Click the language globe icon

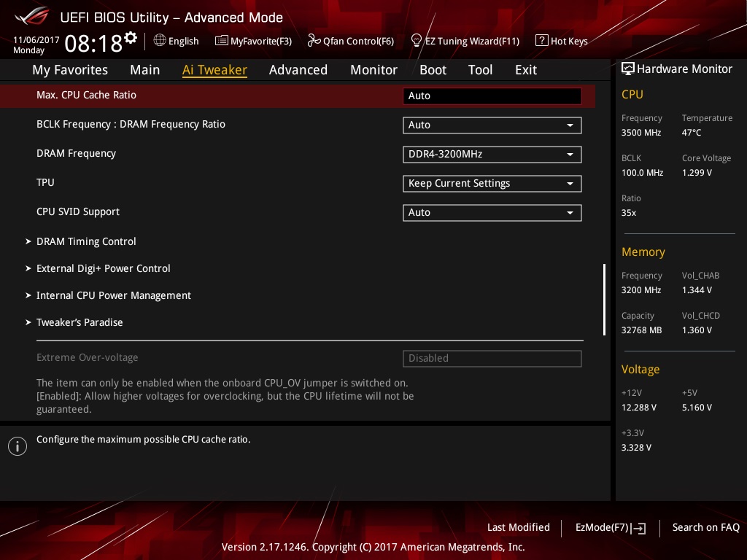click(x=160, y=41)
